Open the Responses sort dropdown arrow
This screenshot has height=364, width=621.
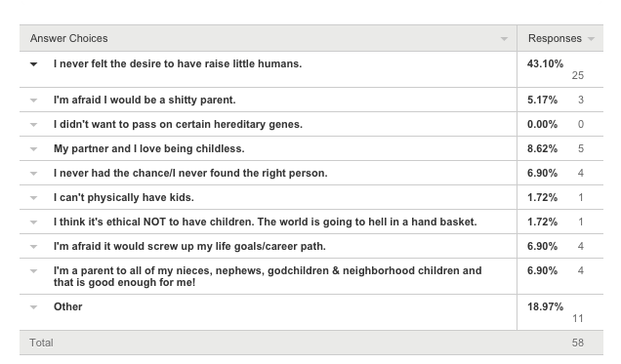(x=591, y=39)
